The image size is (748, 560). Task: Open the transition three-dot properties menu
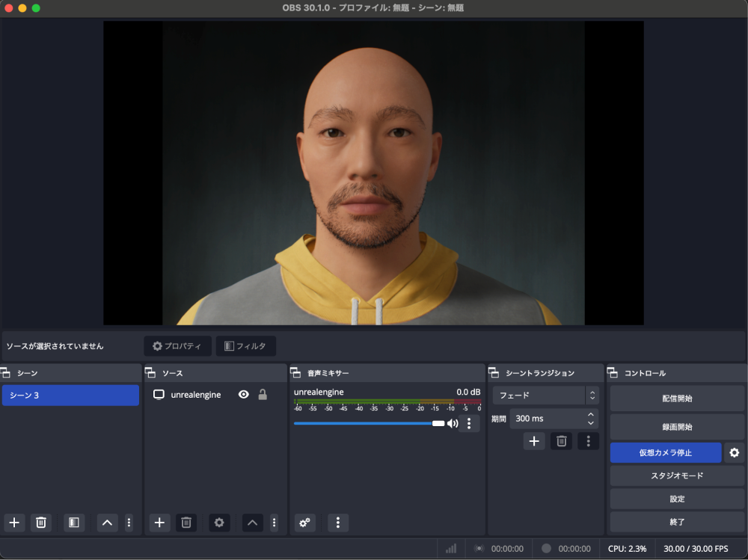tap(588, 441)
